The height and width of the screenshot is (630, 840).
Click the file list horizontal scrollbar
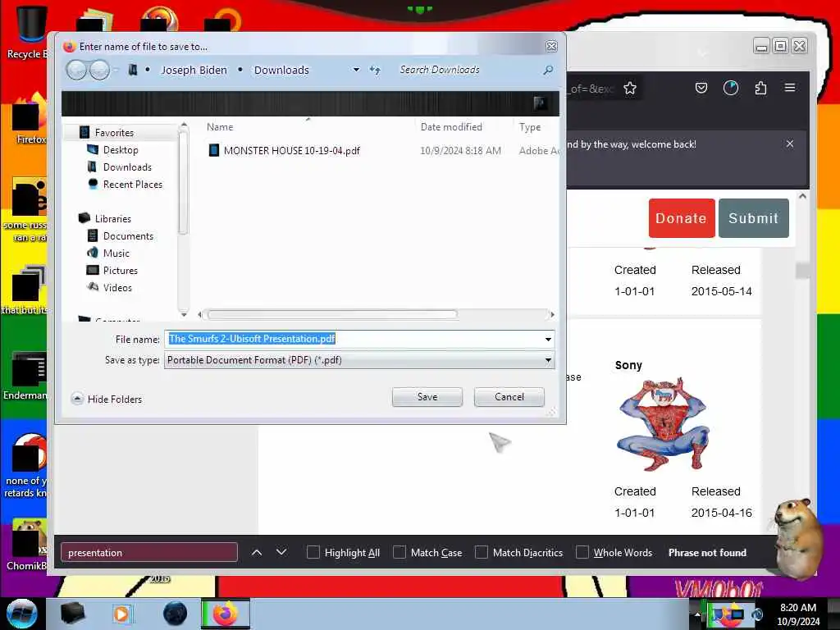tap(332, 314)
